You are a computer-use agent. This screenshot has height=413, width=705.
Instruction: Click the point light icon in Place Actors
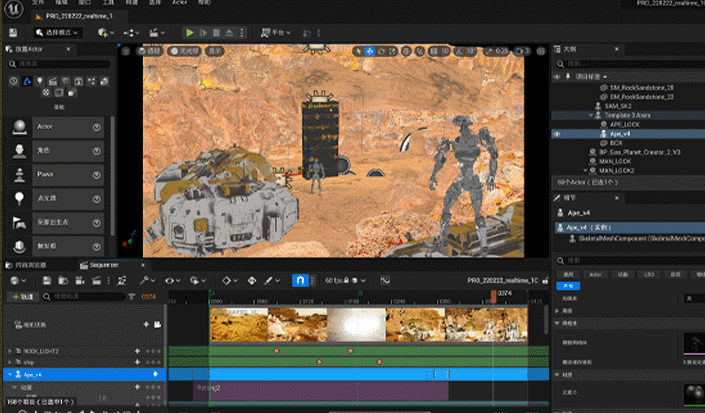(x=19, y=199)
